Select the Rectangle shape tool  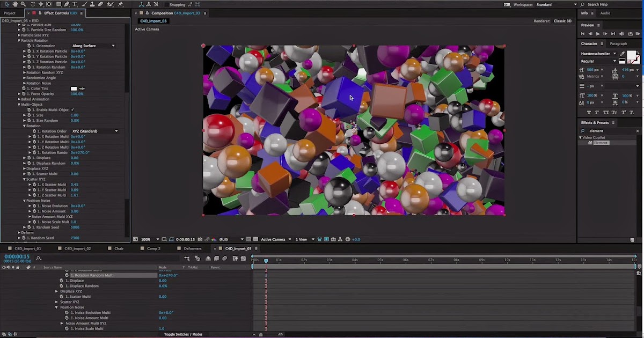(58, 4)
